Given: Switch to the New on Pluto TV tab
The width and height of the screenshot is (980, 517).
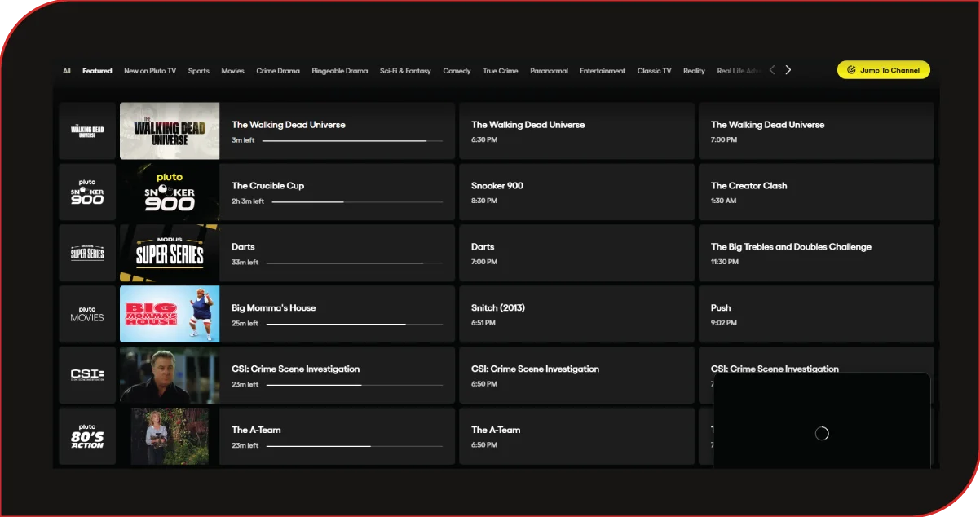Looking at the screenshot, I should [x=150, y=71].
